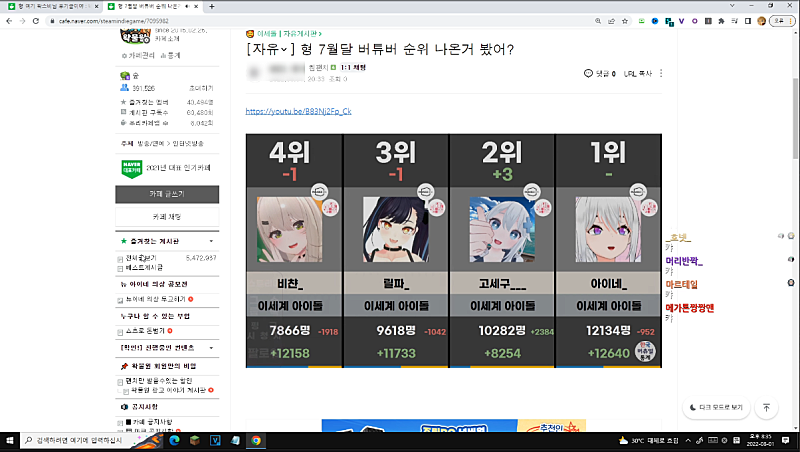Image resolution: width=800 pixels, height=452 pixels.
Task: Open the blue circular play extension icon
Action: [655, 21]
